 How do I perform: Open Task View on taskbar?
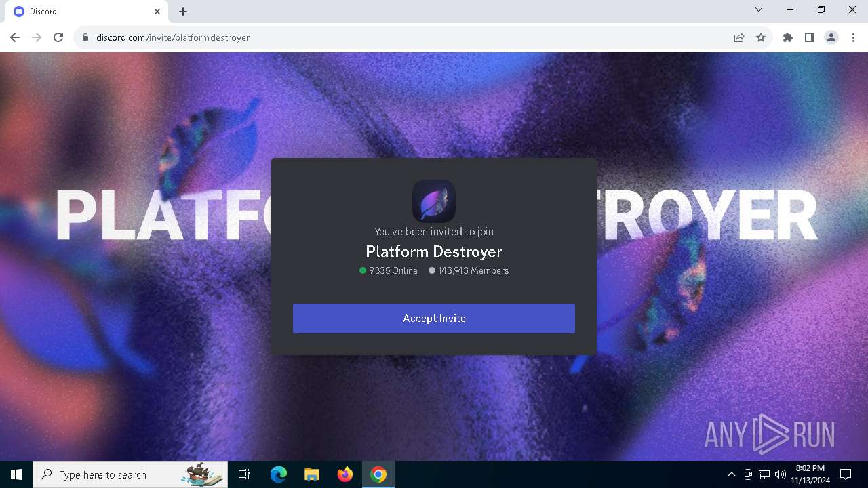click(244, 474)
